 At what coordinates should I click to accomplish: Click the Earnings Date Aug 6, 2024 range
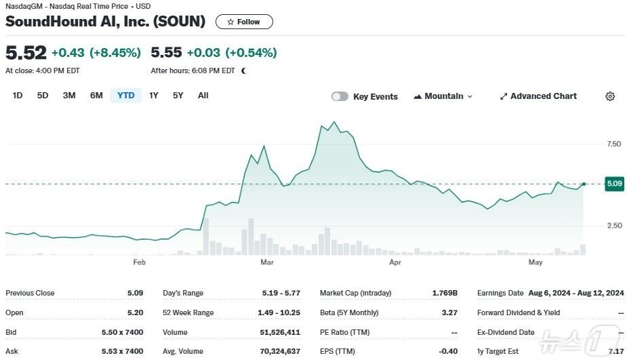point(576,293)
